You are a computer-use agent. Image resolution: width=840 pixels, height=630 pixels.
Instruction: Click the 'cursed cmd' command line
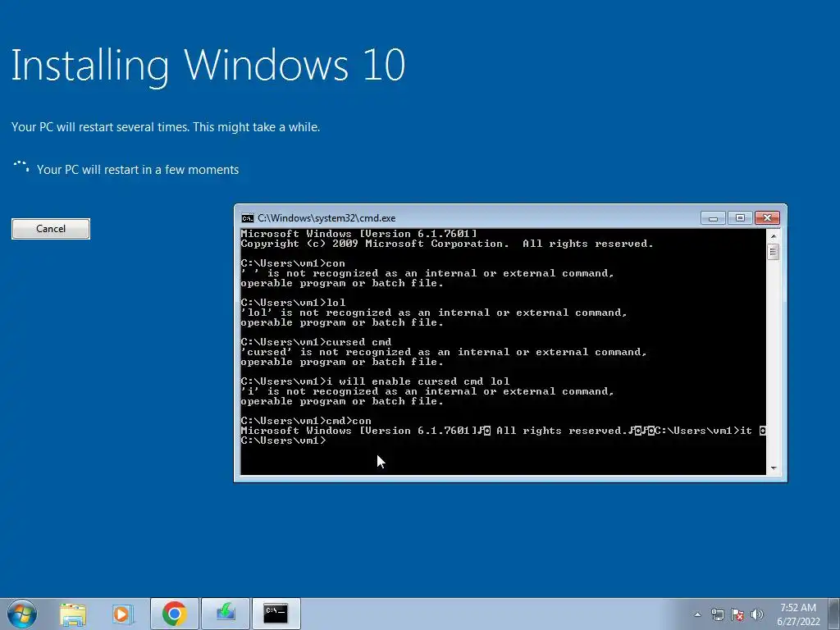click(316, 342)
